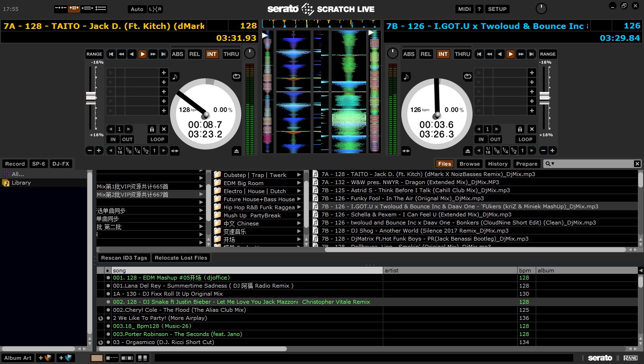Open the History panel tab
Image resolution: width=644 pixels, height=364 pixels.
498,164
